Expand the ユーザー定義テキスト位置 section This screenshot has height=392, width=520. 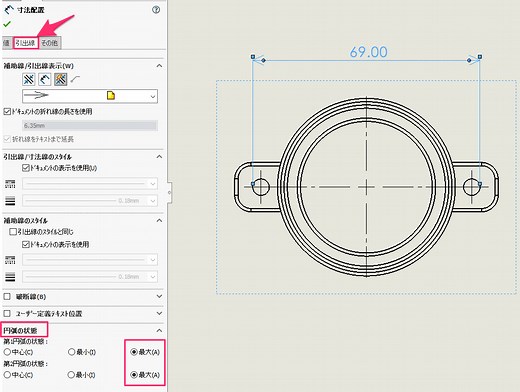159,313
